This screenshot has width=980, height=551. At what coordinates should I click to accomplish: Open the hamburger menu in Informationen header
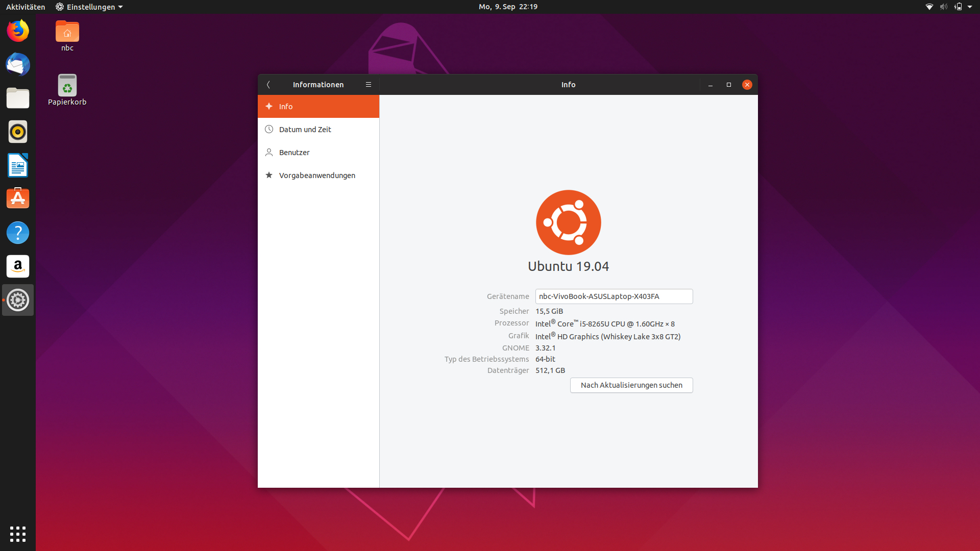(x=369, y=85)
